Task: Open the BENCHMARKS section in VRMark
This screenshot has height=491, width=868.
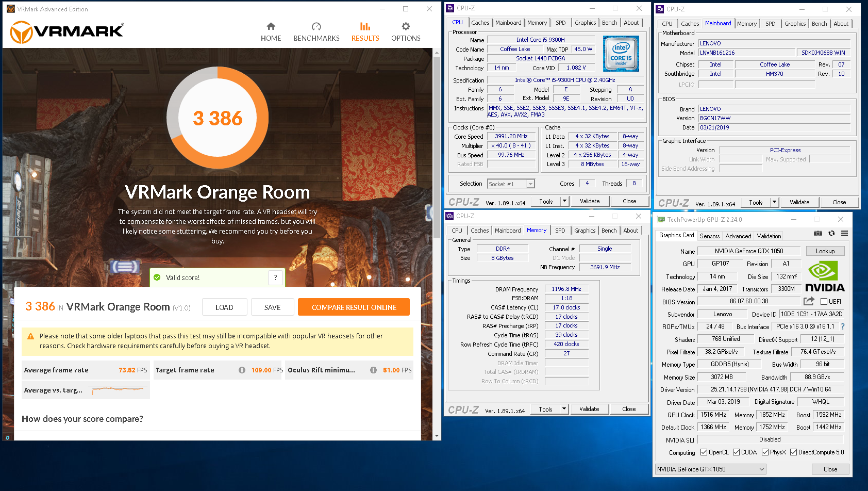Action: click(316, 32)
